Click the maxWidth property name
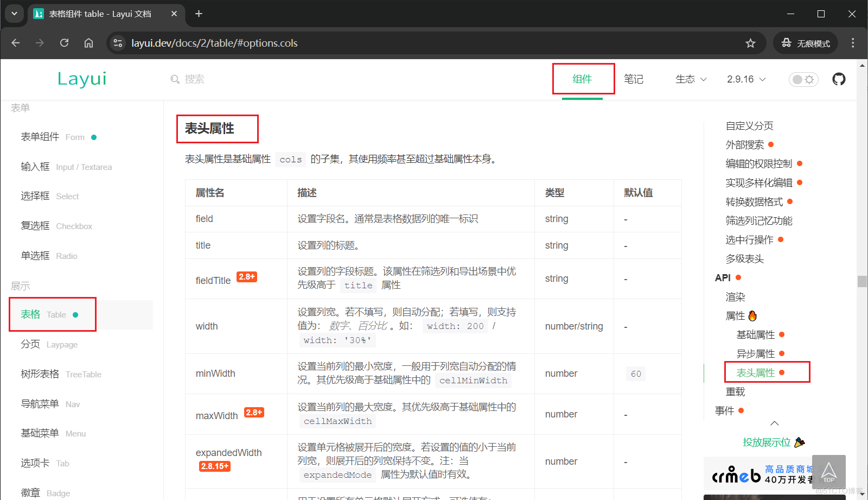The width and height of the screenshot is (868, 500). coord(216,415)
